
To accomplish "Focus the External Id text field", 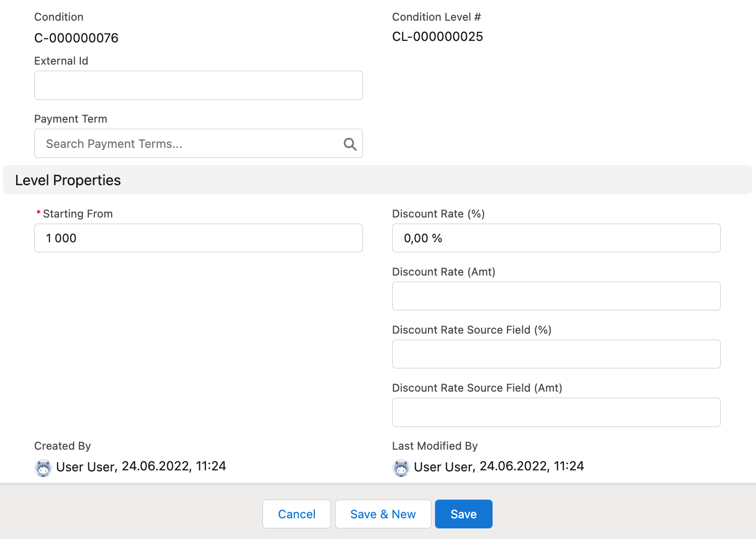I will (x=198, y=85).
